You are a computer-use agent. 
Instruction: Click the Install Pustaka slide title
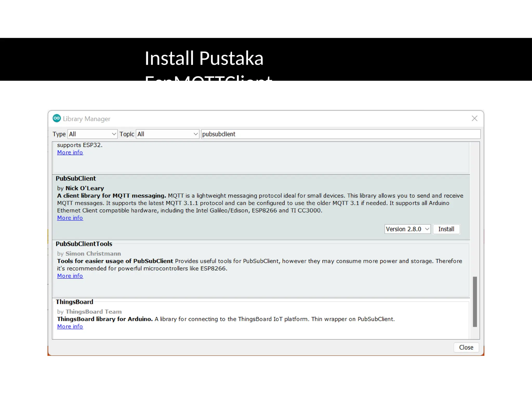204,58
